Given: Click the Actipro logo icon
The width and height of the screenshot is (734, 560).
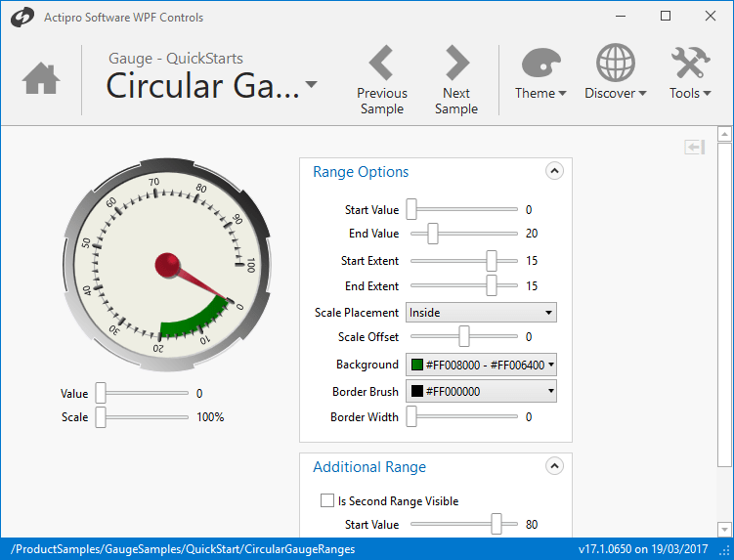Looking at the screenshot, I should click(22, 18).
